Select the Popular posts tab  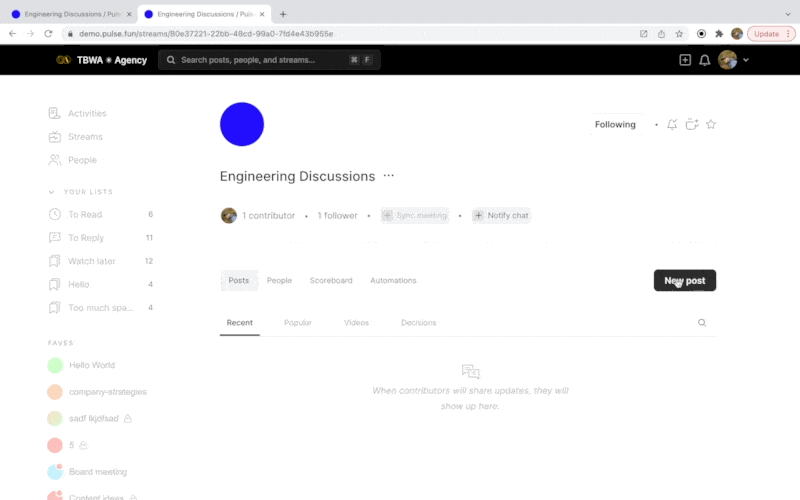[297, 323]
